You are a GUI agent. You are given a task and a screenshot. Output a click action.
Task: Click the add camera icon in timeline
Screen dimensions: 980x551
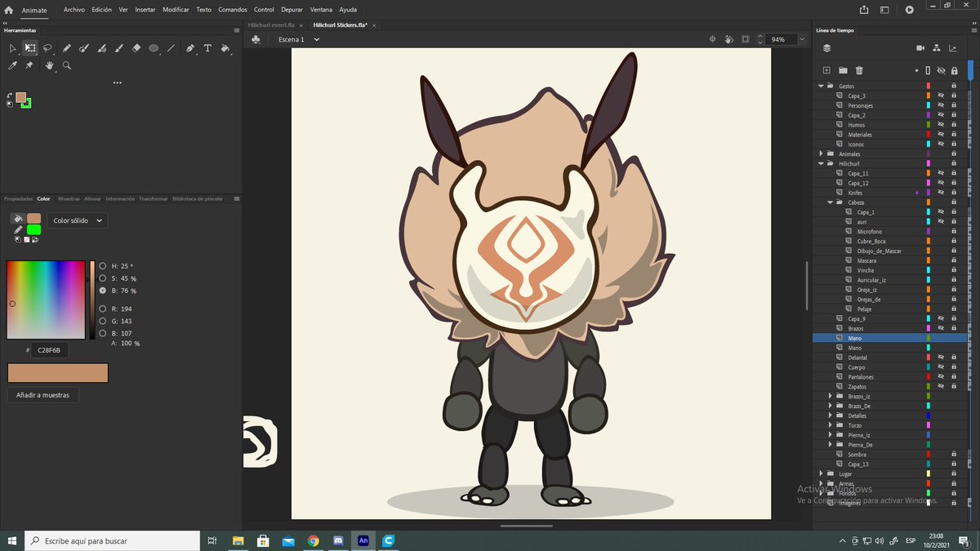[x=920, y=48]
